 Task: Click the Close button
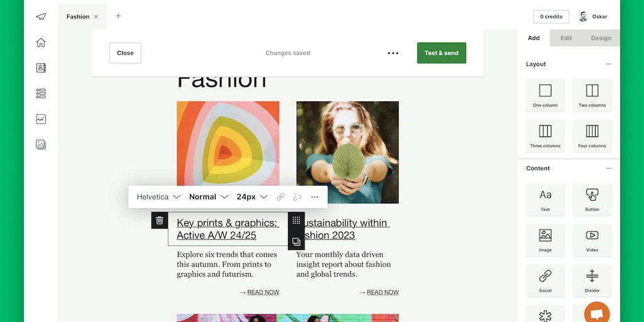point(125,53)
